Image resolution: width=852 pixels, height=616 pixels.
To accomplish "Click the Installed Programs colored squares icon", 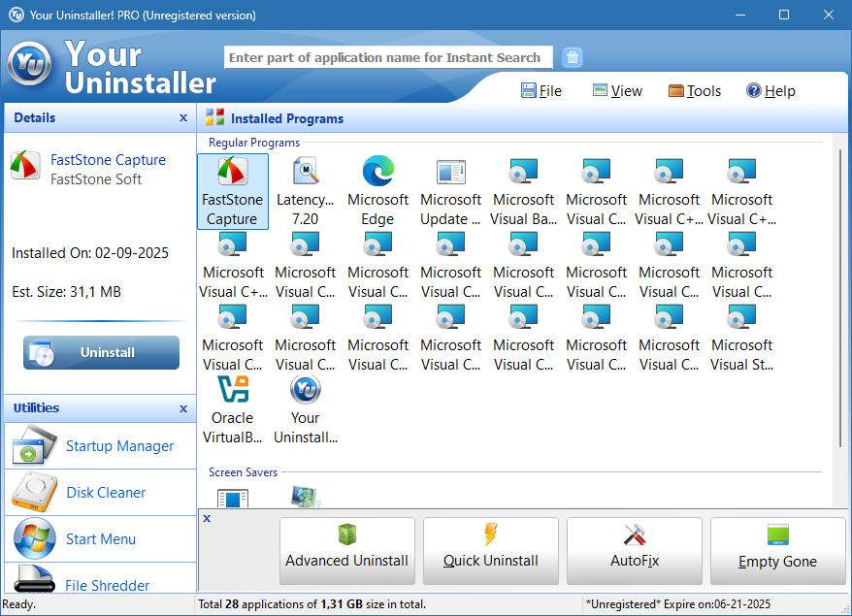I will 214,117.
